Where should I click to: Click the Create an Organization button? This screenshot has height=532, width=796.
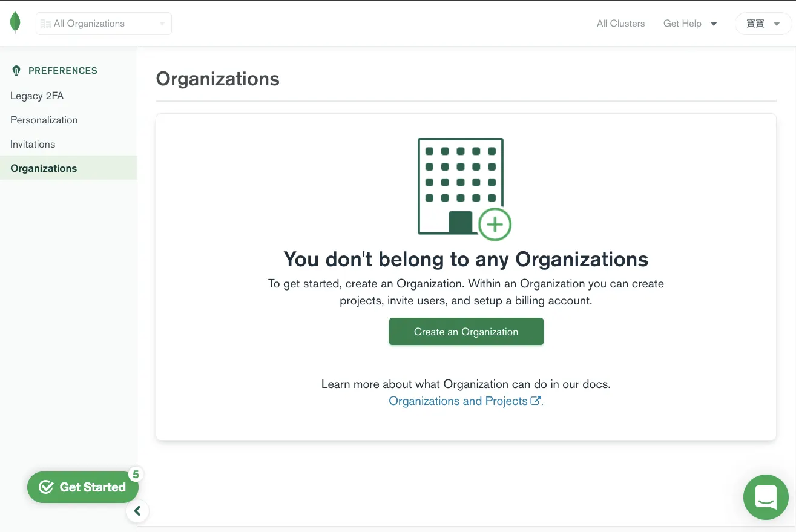[x=466, y=332]
